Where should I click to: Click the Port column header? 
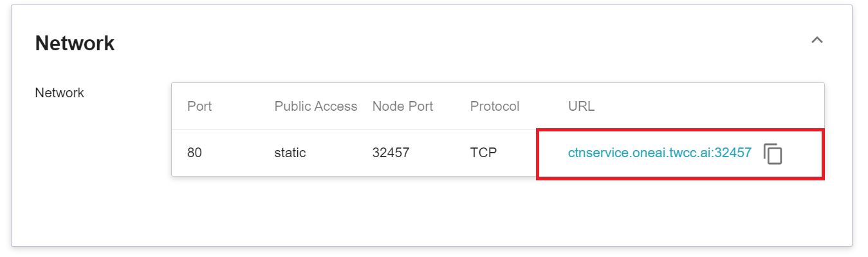[199, 106]
